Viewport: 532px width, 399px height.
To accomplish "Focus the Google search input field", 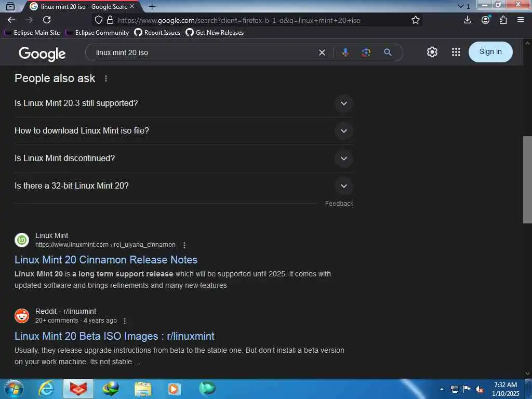I will click(x=204, y=52).
